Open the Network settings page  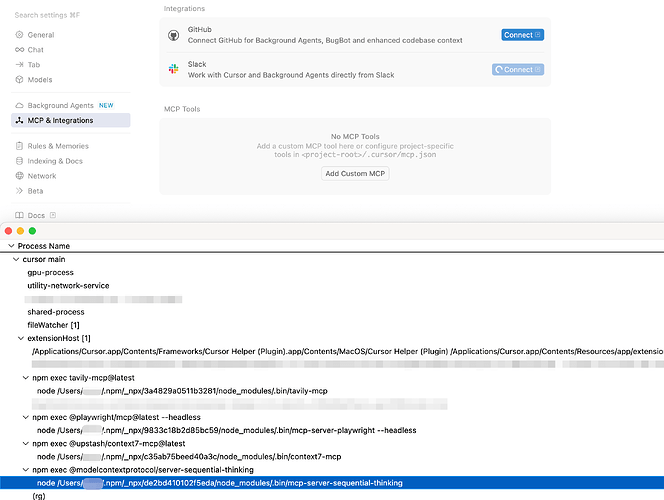[42, 176]
